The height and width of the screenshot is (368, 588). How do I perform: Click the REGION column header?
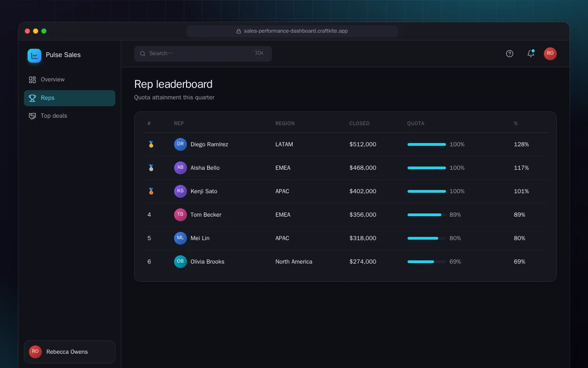pyautogui.click(x=285, y=123)
